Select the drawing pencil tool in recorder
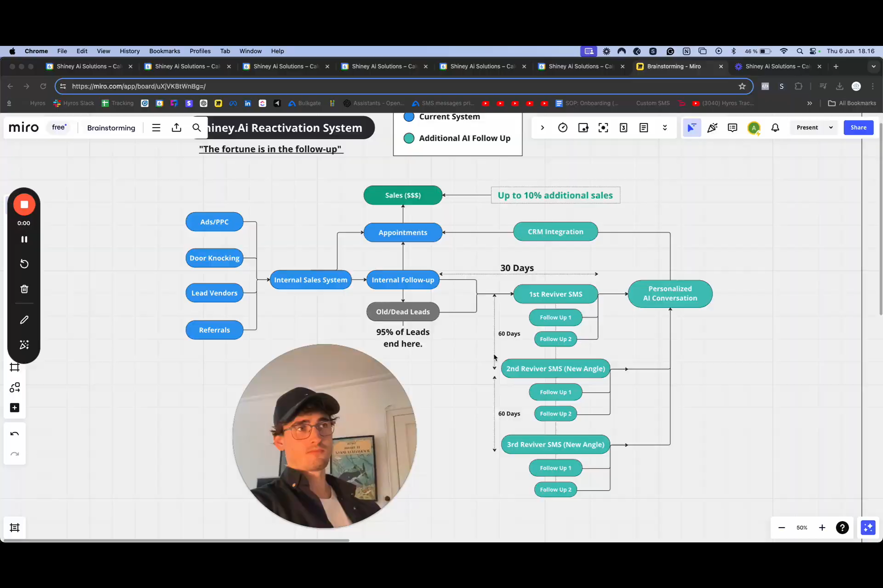The height and width of the screenshot is (588, 883). pos(24,320)
